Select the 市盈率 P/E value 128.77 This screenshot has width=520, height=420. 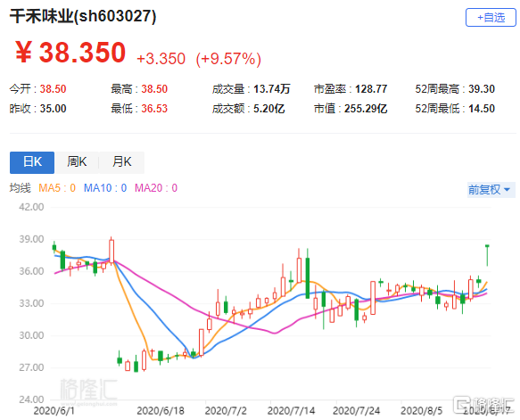click(371, 89)
